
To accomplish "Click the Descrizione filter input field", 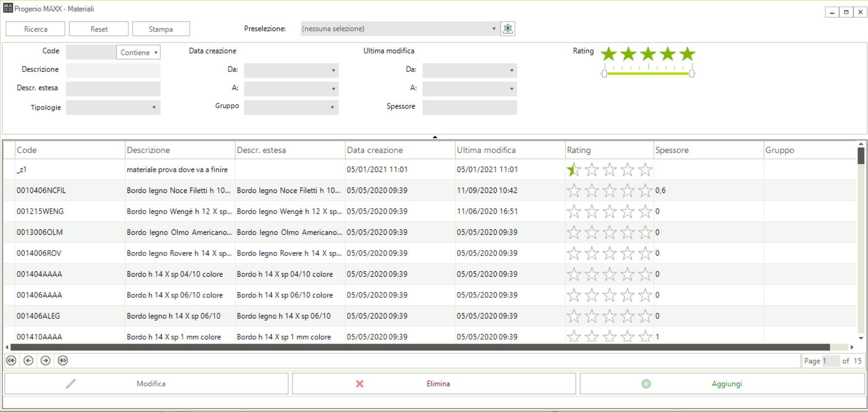I will (x=113, y=70).
